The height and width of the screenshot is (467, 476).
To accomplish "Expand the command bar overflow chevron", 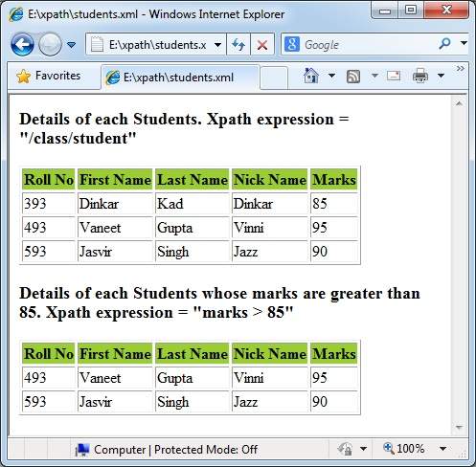I will point(460,69).
